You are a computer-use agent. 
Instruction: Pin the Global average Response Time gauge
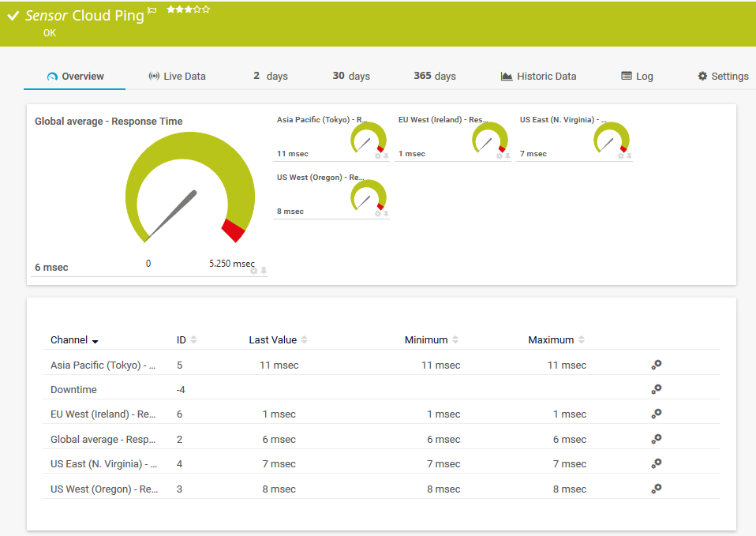[264, 271]
